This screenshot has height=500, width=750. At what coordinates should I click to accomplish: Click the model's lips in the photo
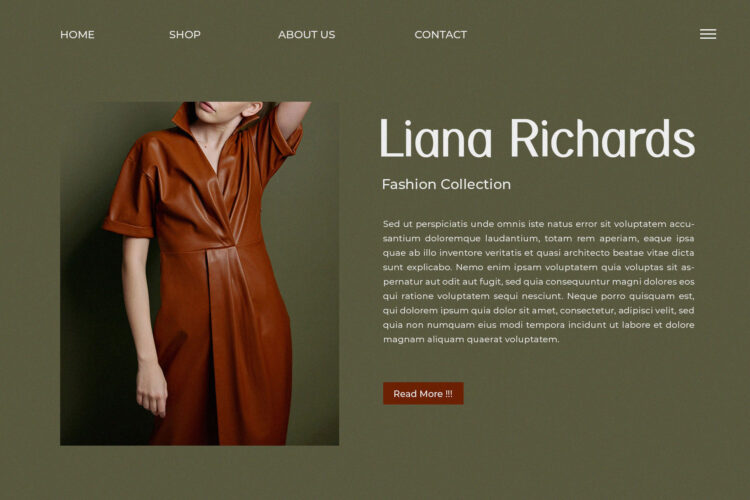tap(208, 106)
